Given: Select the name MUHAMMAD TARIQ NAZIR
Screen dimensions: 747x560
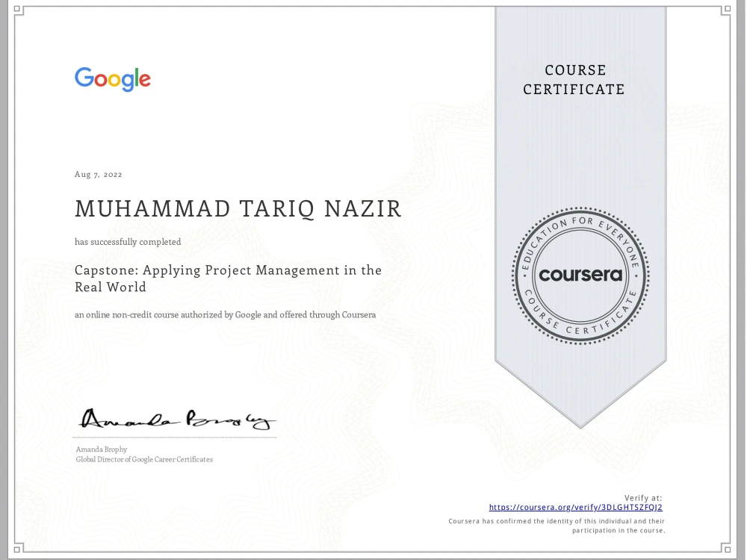Looking at the screenshot, I should [238, 210].
